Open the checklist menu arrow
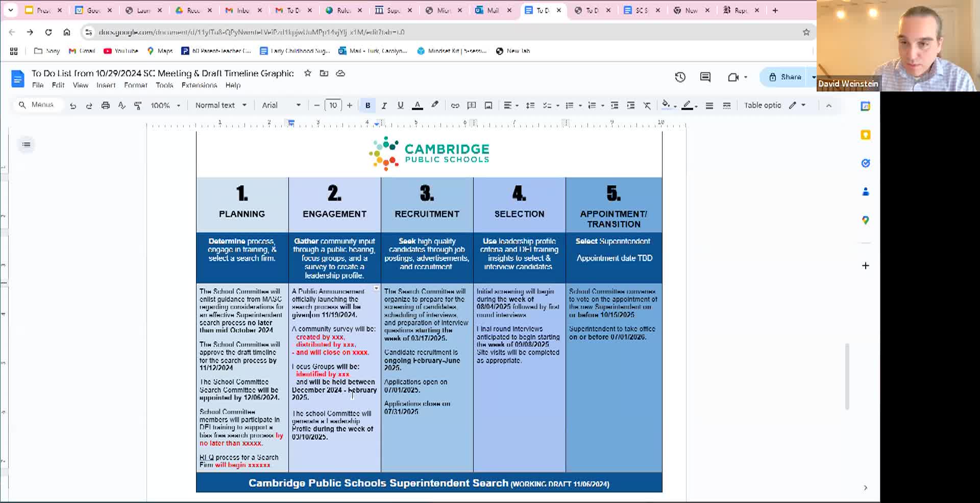 (557, 106)
